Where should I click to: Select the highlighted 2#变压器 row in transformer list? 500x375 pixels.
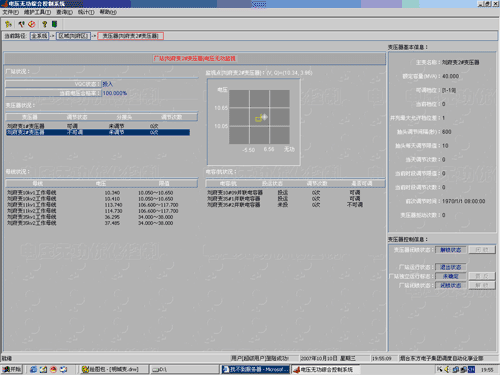coord(98,132)
